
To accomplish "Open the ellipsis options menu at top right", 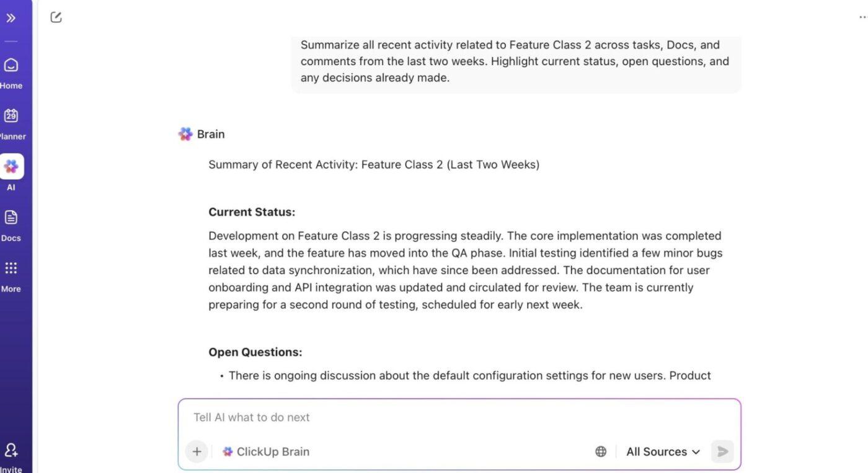I will tap(862, 17).
